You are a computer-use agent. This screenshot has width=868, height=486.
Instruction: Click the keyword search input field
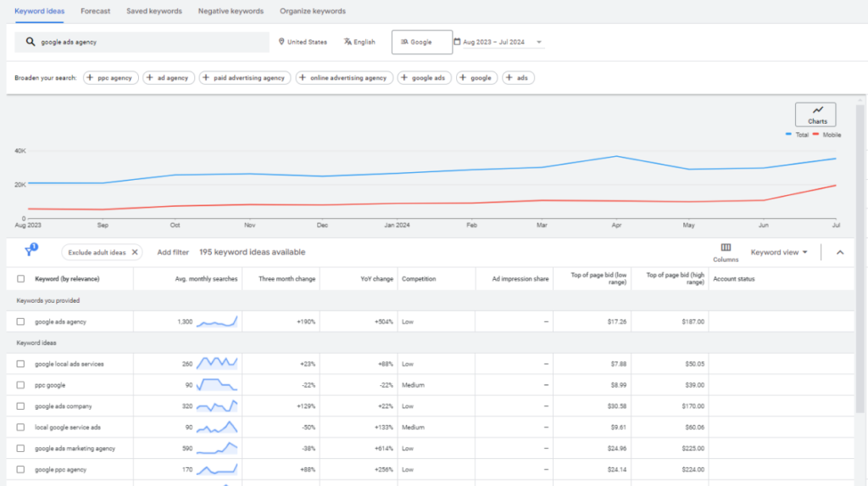click(142, 42)
